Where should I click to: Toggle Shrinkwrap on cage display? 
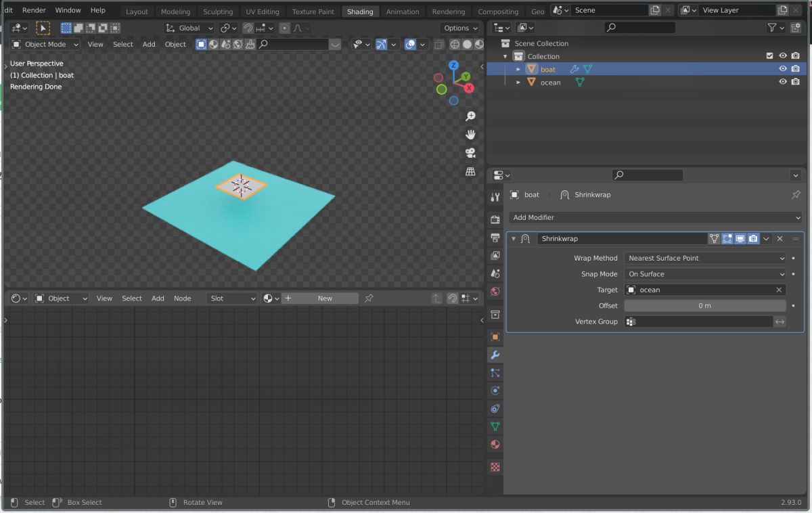715,239
